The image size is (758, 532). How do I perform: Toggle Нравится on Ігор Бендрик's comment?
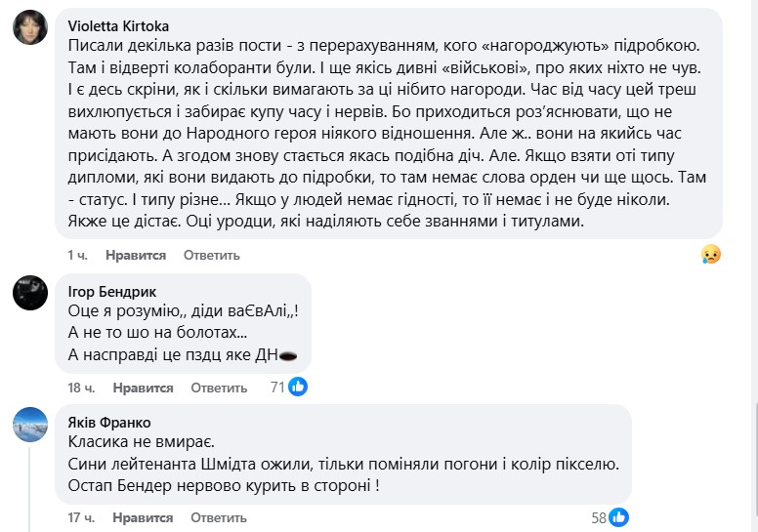click(143, 388)
